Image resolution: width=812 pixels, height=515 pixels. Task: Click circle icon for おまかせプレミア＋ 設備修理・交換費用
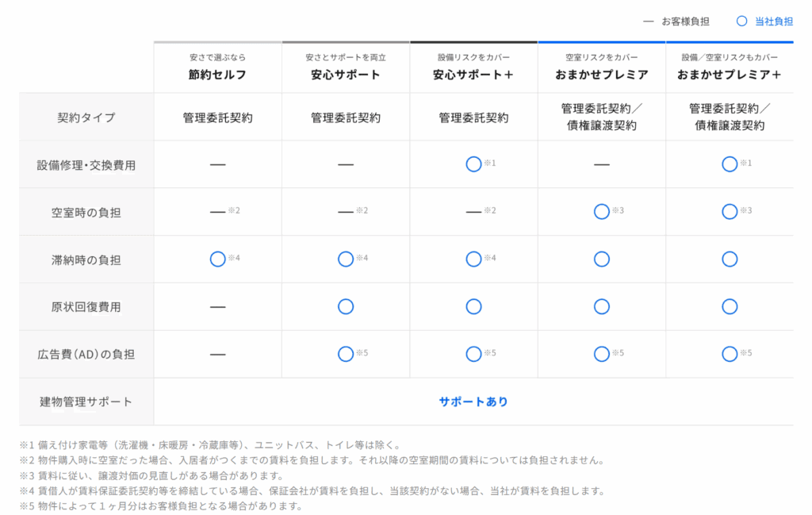pyautogui.click(x=730, y=164)
